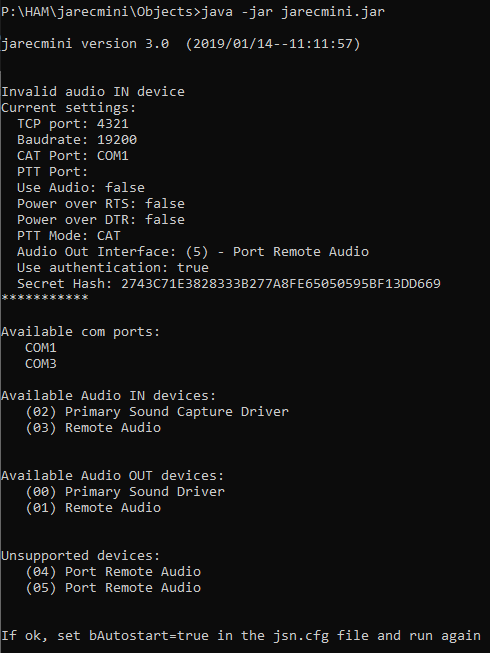
Task: Click the Primary Sound Capture Driver entry
Action: point(157,411)
